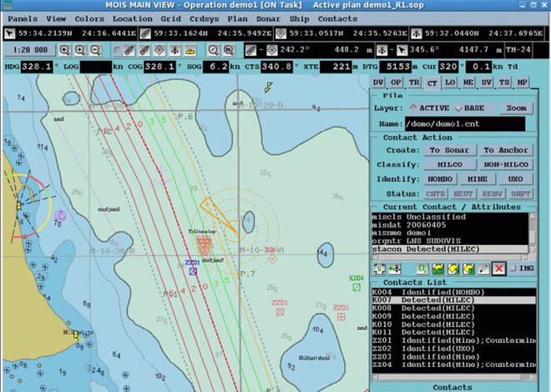The image size is (551, 392).
Task: Click the yellow MC contact marker icon
Action: tap(438, 269)
